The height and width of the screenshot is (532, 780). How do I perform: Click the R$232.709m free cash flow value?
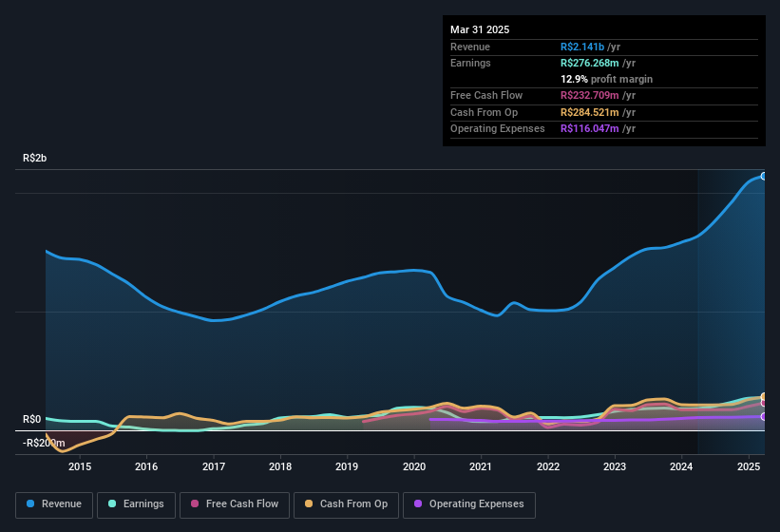coord(589,95)
